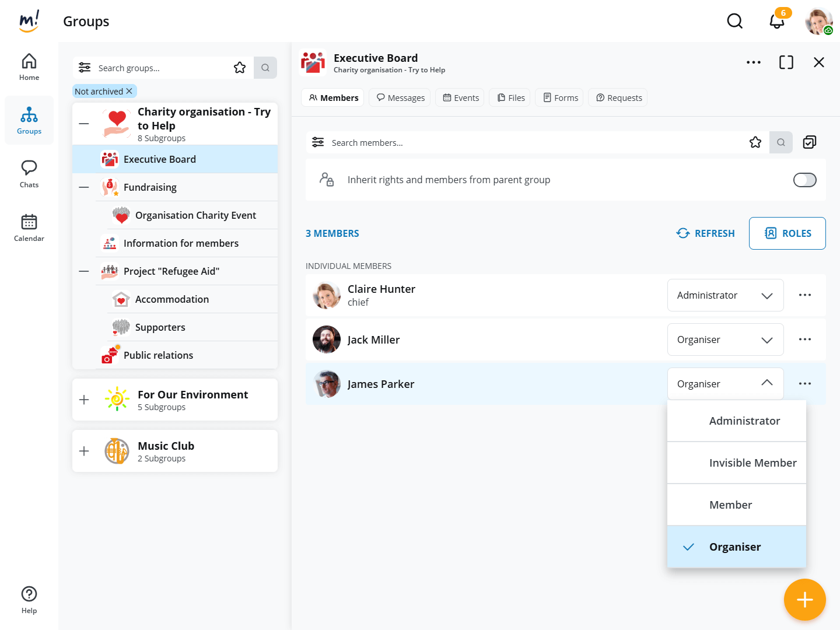Select Invisible Member role option
Screen dimensions: 840x630
pos(752,463)
